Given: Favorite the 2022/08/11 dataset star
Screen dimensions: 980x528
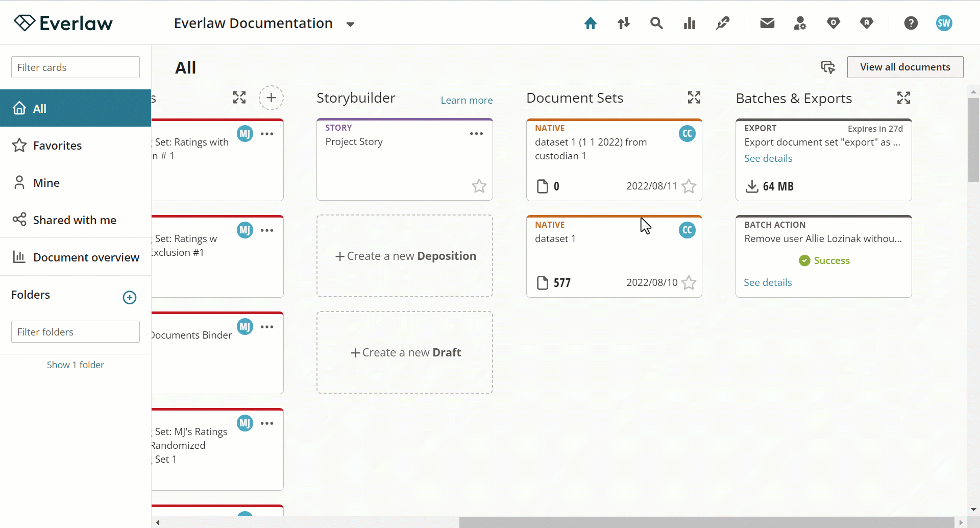Looking at the screenshot, I should point(689,186).
